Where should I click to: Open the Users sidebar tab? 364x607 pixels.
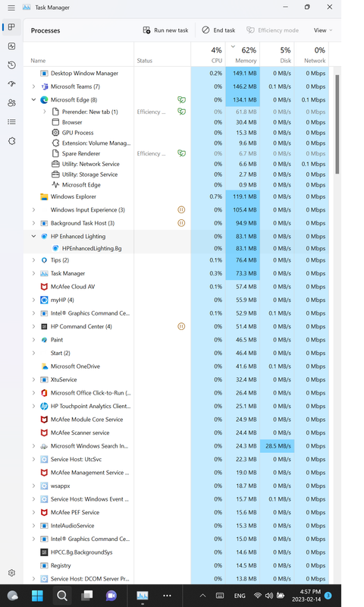point(11,103)
